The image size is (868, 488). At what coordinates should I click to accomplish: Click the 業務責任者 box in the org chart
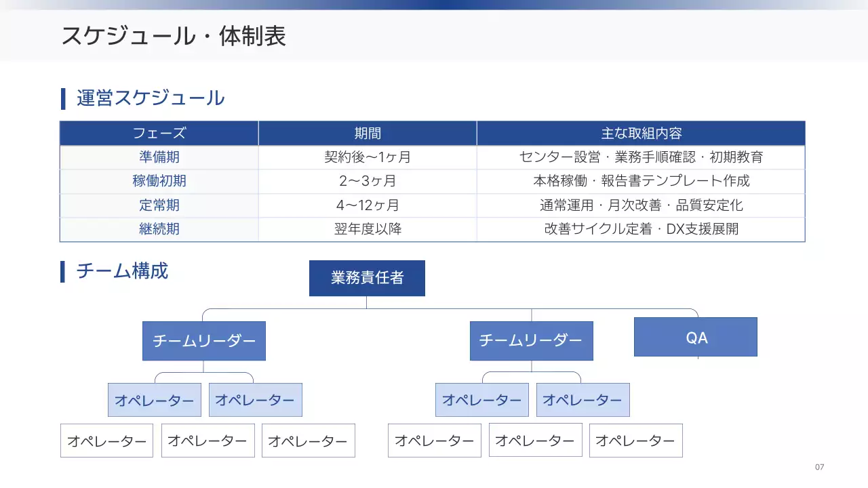pyautogui.click(x=367, y=278)
